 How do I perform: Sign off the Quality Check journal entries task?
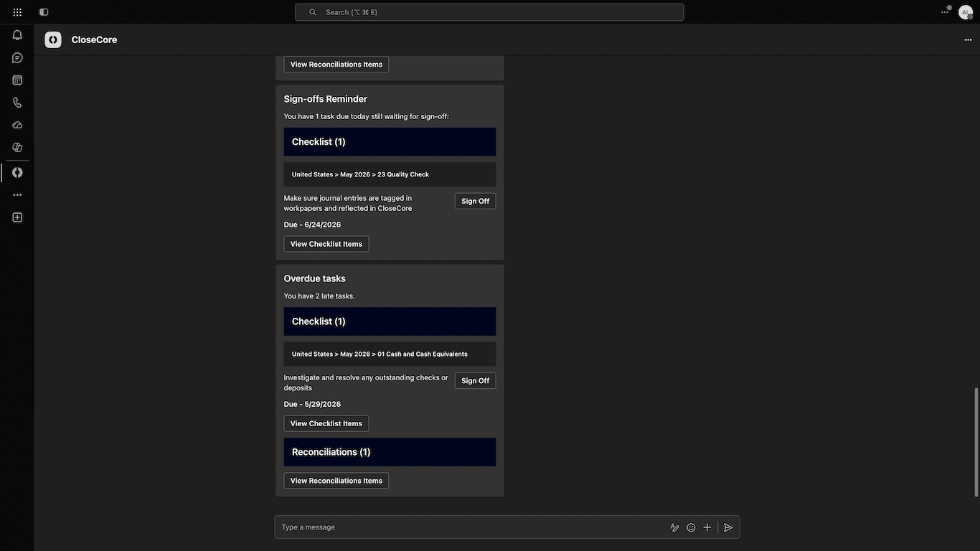point(475,202)
